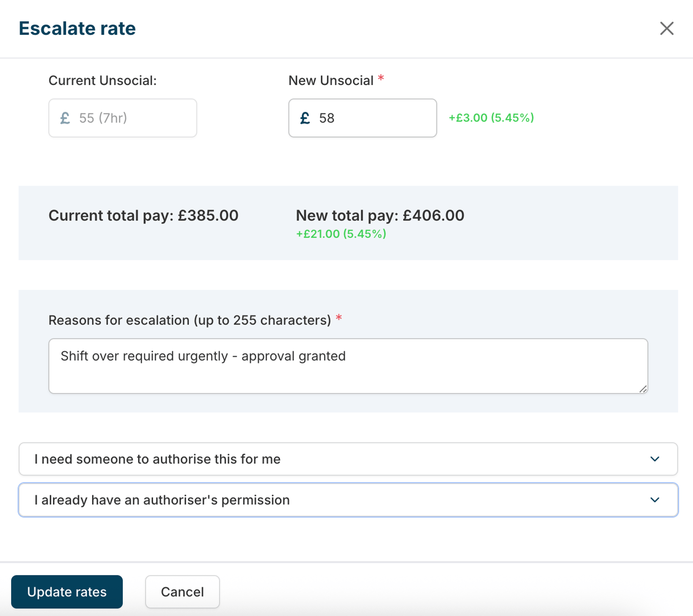Cancel the rate escalation
The width and height of the screenshot is (693, 616).
click(182, 592)
